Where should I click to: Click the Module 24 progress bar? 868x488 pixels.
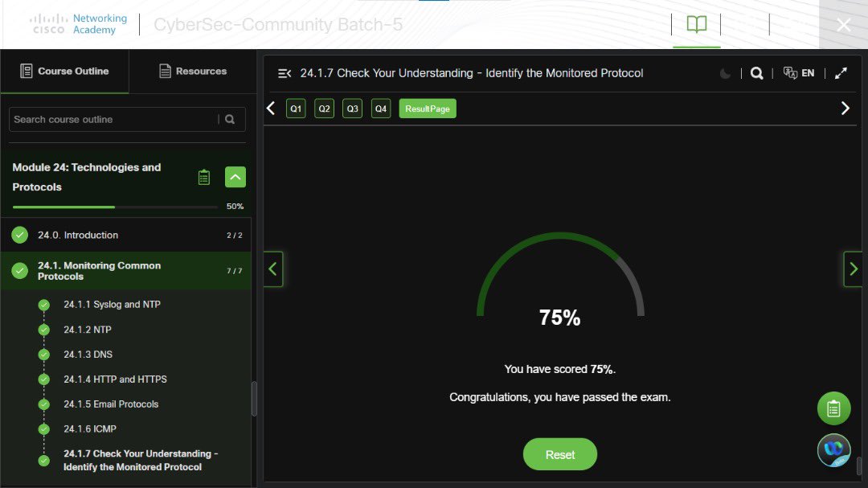pyautogui.click(x=115, y=207)
